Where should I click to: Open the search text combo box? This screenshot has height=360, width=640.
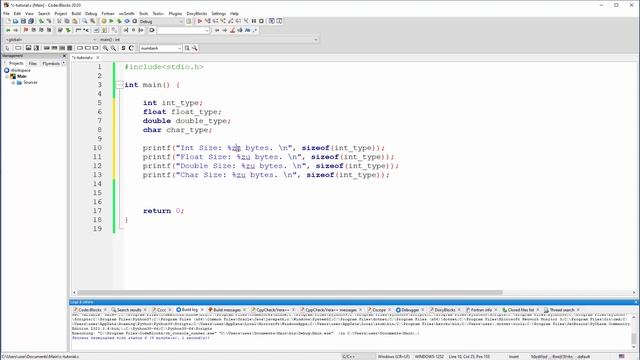(x=184, y=30)
